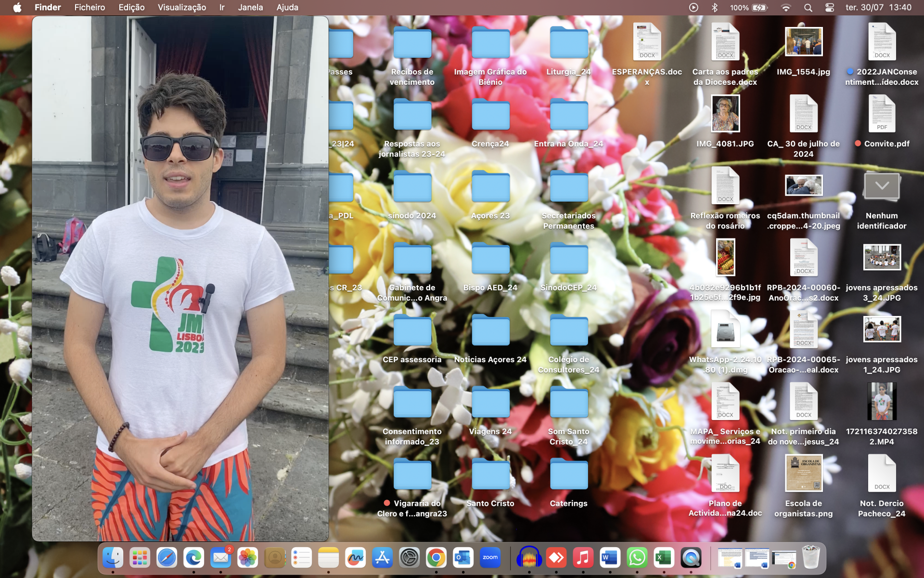The image size is (924, 578).
Task: Select jovens apressados 3_24.JPG thumbnail
Action: (882, 257)
